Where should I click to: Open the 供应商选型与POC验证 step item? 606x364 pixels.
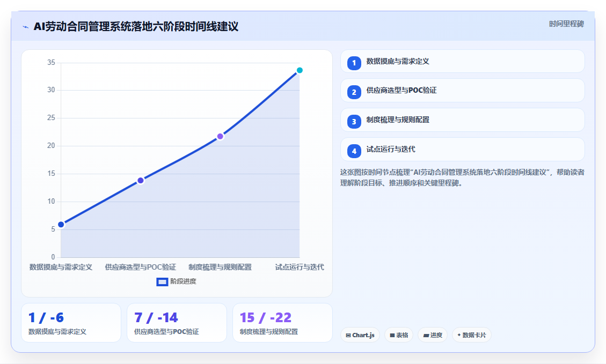pyautogui.click(x=463, y=91)
